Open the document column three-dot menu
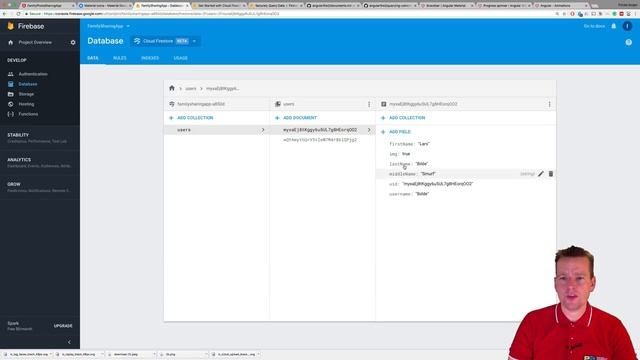Image resolution: width=640 pixels, height=360 pixels. click(549, 104)
